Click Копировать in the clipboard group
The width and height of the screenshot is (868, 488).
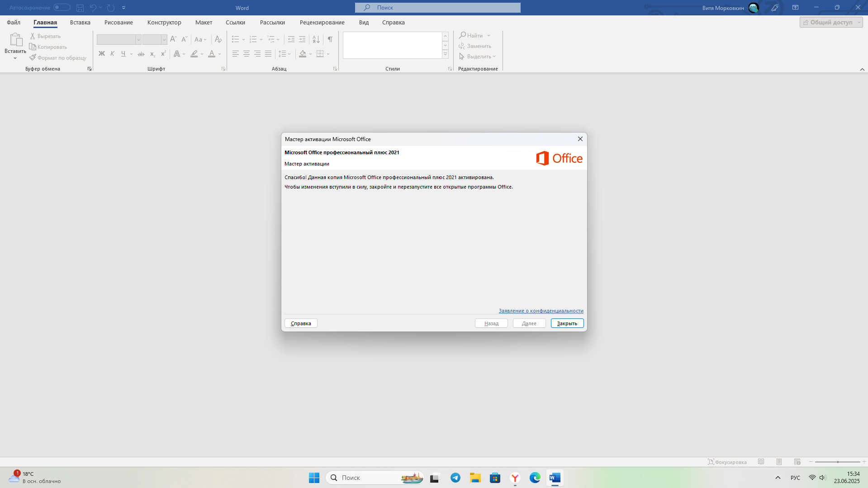48,47
